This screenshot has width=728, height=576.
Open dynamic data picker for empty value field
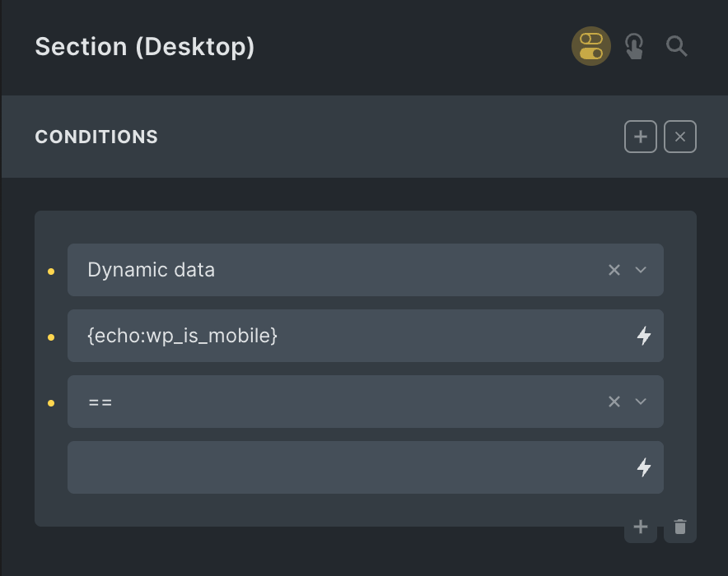643,467
